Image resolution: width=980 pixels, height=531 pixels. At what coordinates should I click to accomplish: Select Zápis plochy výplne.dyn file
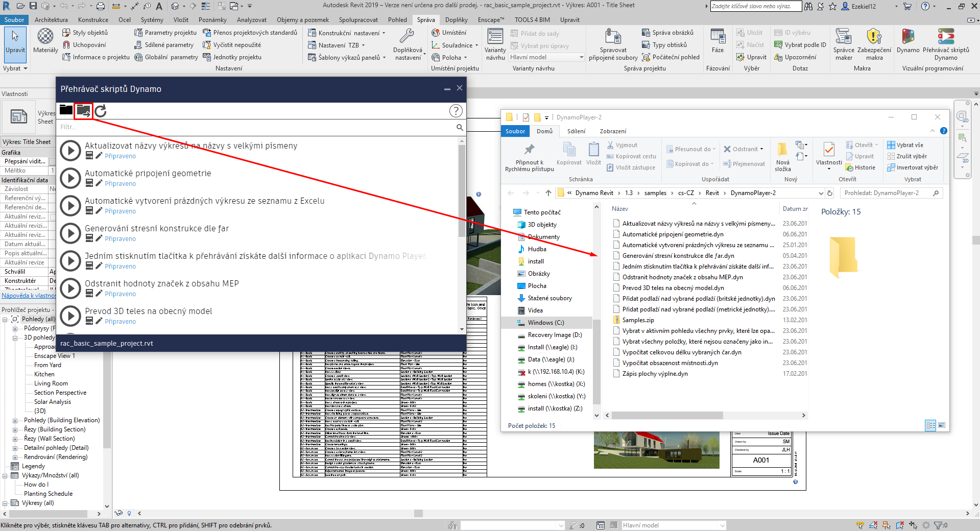(655, 374)
